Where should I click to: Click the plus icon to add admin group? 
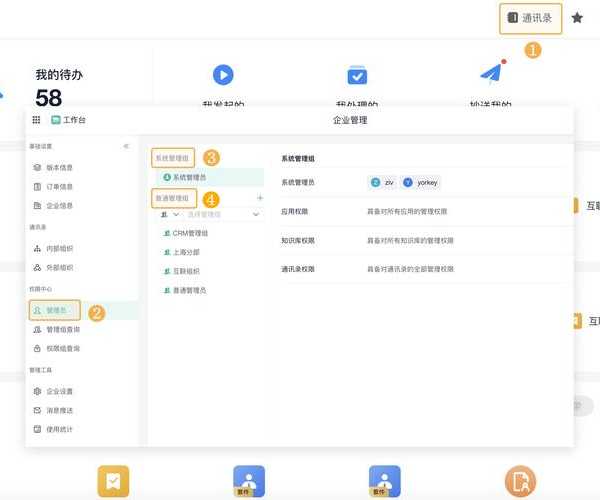tap(260, 198)
